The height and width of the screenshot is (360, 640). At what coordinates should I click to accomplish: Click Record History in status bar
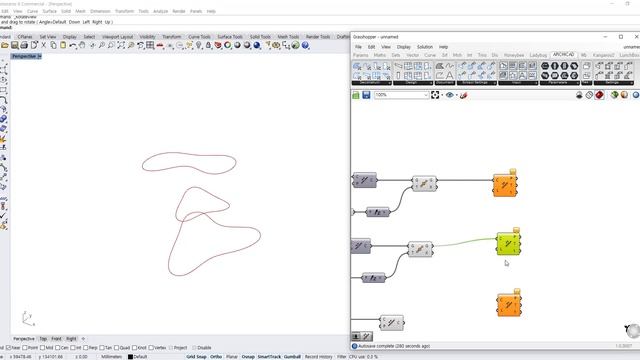[318, 357]
